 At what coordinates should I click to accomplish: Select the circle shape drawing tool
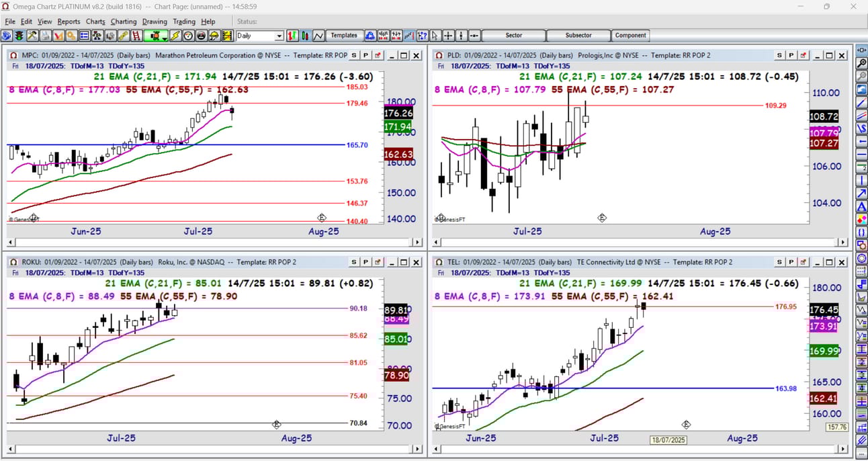(x=861, y=257)
